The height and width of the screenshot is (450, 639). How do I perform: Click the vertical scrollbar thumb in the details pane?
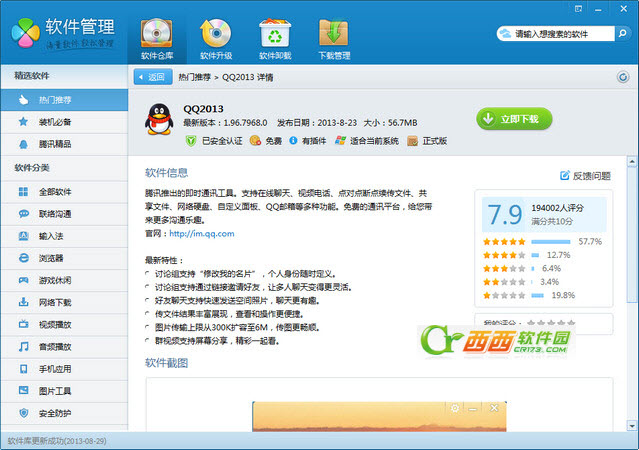pos(632,235)
